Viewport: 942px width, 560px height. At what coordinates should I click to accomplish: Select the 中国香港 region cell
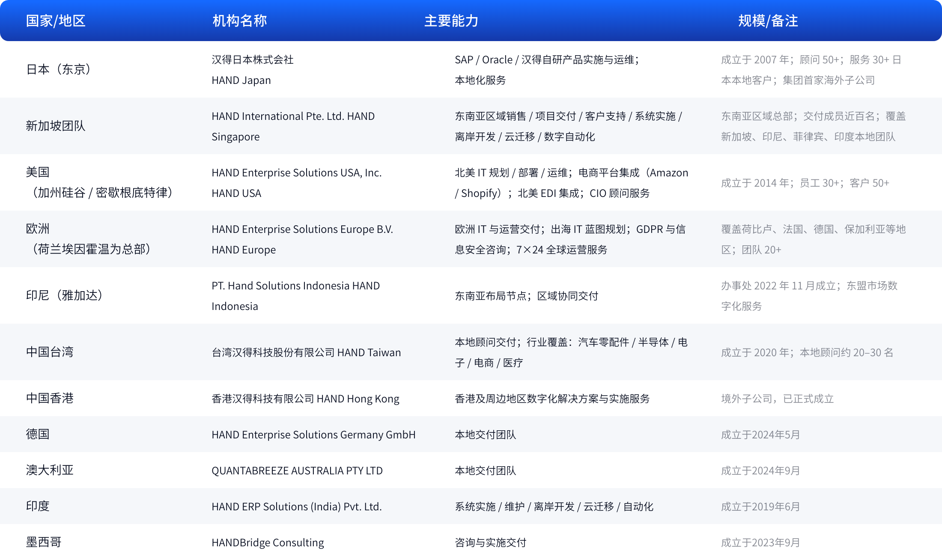pyautogui.click(x=50, y=398)
